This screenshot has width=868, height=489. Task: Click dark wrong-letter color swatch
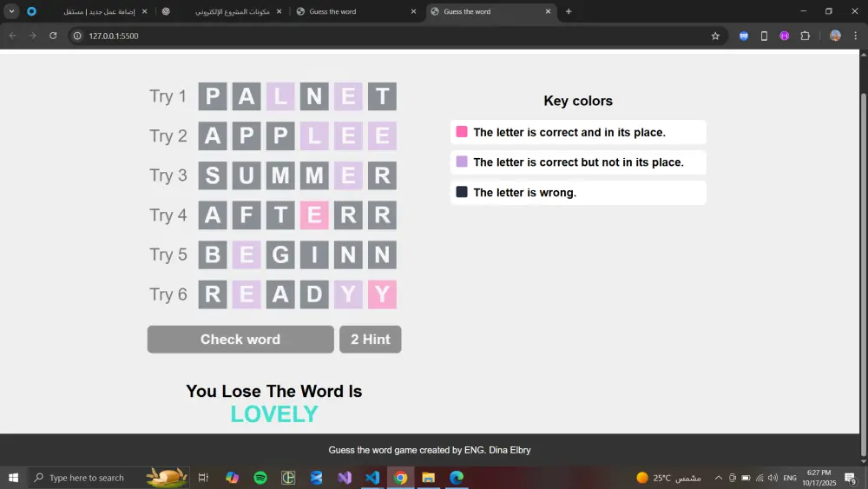(462, 192)
